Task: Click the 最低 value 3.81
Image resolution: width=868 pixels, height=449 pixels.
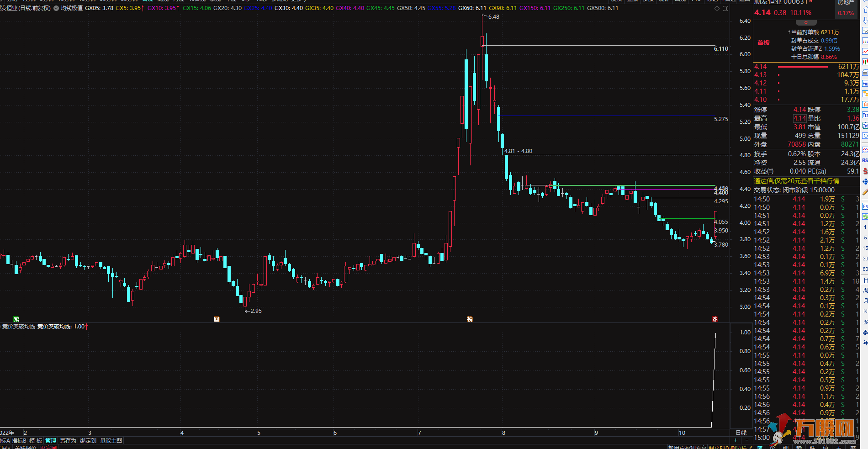Action: [x=799, y=127]
